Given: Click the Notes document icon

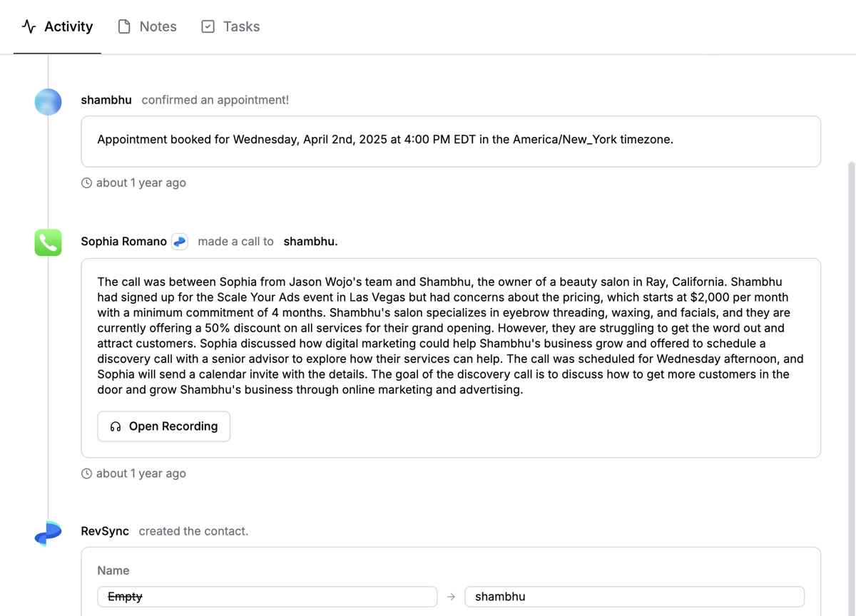Looking at the screenshot, I should [124, 27].
